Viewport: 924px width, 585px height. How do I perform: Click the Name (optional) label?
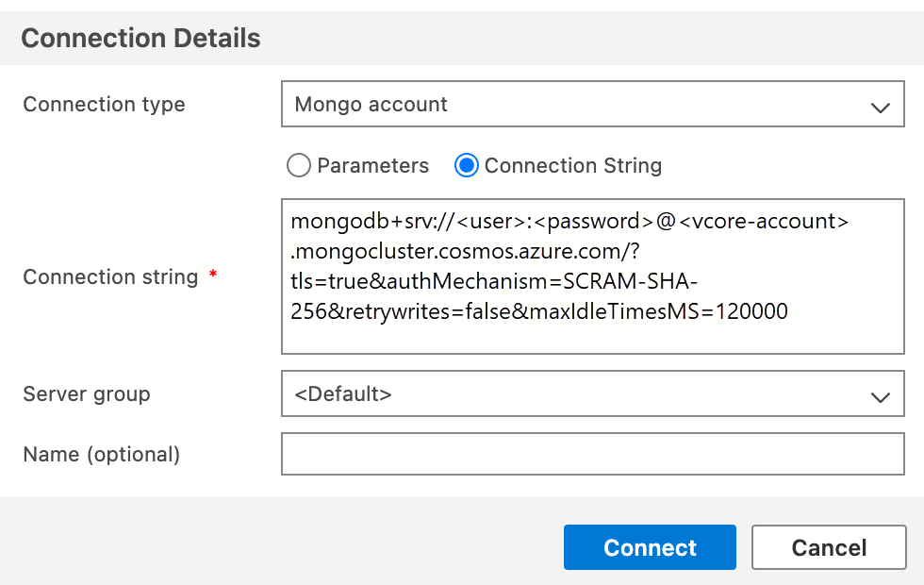pyautogui.click(x=101, y=454)
